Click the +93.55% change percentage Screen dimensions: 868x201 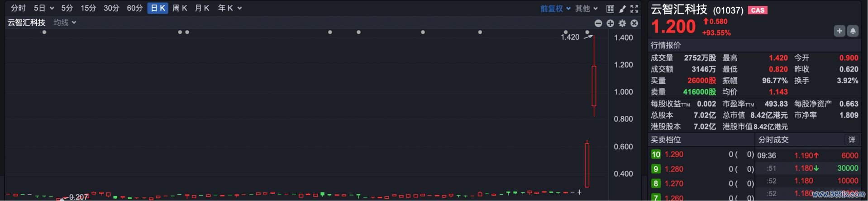click(x=716, y=33)
